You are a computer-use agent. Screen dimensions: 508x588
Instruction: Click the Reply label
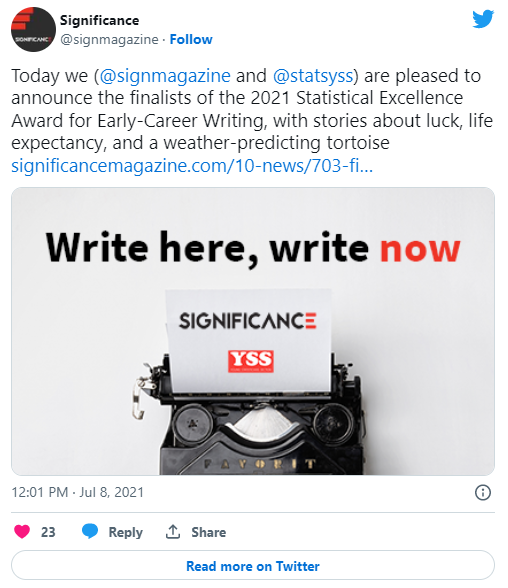(x=126, y=532)
